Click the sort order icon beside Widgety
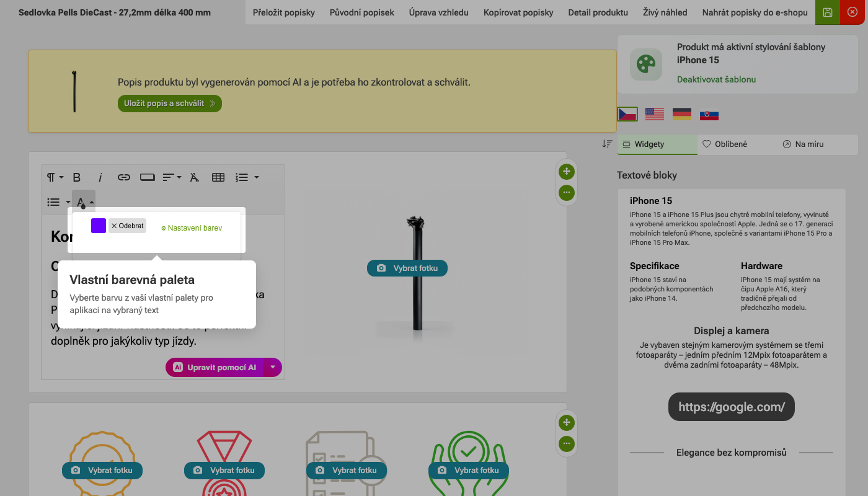The height and width of the screenshot is (496, 868). coord(607,144)
